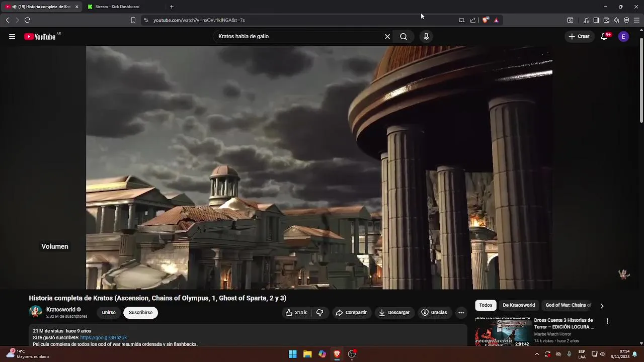Viewport: 644px width, 362px height.
Task: Select the video title Historia completa de Kratos
Action: click(x=157, y=298)
